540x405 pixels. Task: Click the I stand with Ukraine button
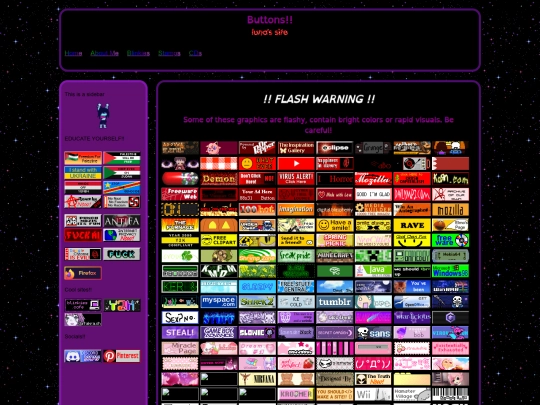(x=83, y=173)
